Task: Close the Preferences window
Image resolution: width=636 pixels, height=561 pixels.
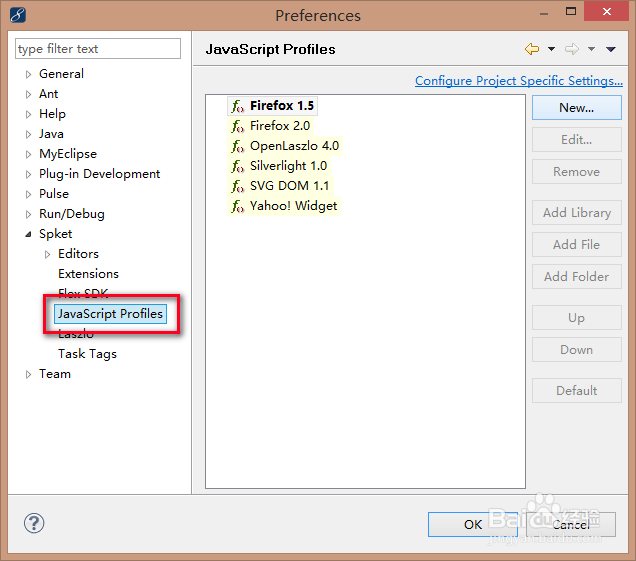Action: (x=606, y=11)
